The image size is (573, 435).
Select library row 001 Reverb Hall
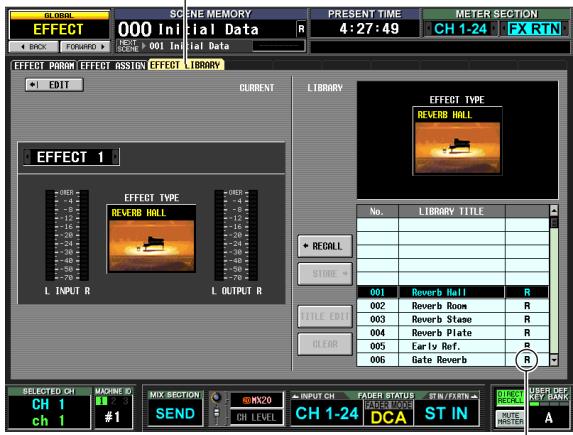click(453, 292)
